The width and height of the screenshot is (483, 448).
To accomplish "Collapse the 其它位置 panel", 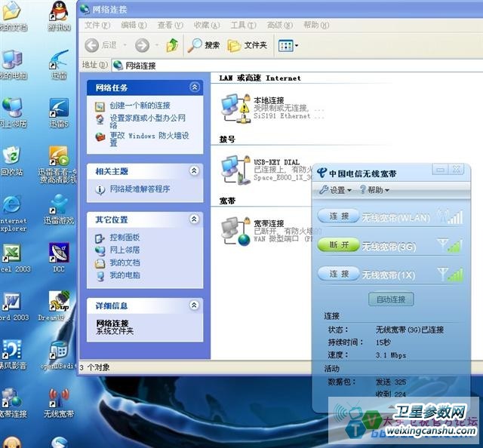I will coord(195,219).
